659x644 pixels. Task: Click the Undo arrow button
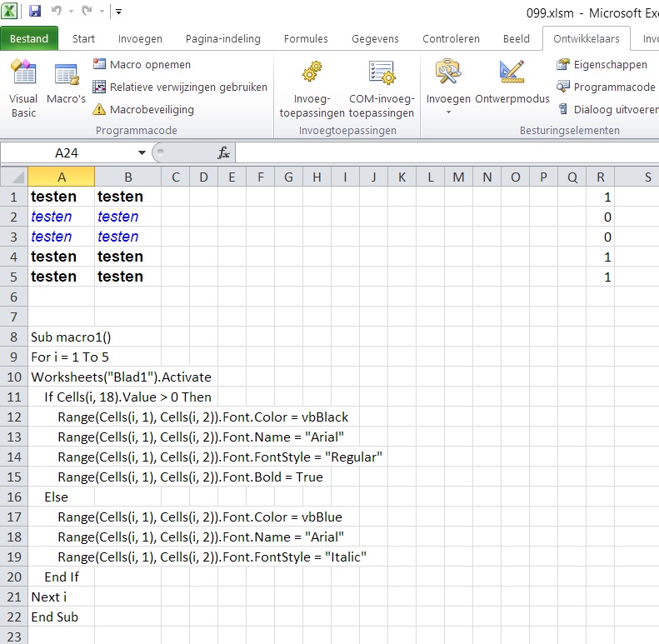point(57,12)
